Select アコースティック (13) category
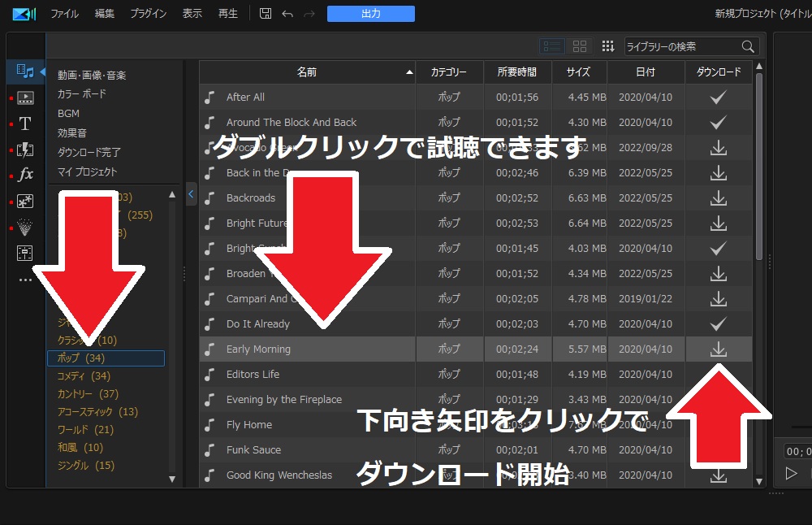This screenshot has width=812, height=525. 98,411
